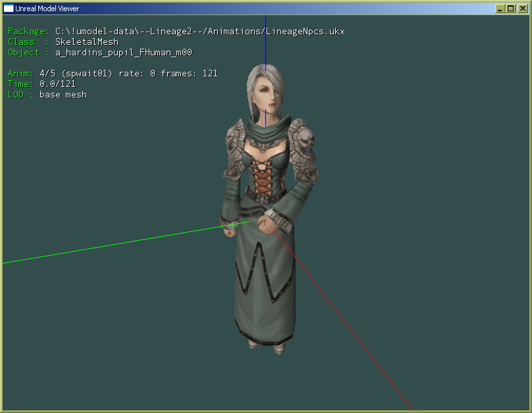Click the 'Package:' green label

28,32
